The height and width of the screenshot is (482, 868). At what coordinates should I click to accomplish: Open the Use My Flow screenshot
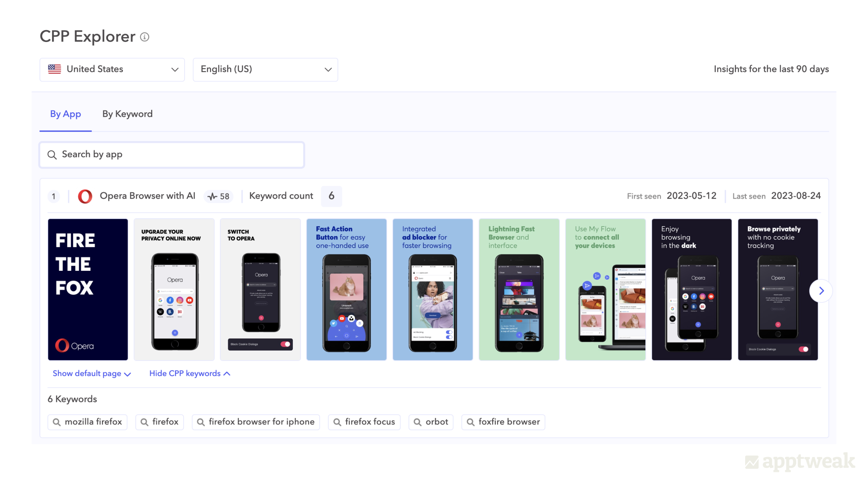(606, 289)
